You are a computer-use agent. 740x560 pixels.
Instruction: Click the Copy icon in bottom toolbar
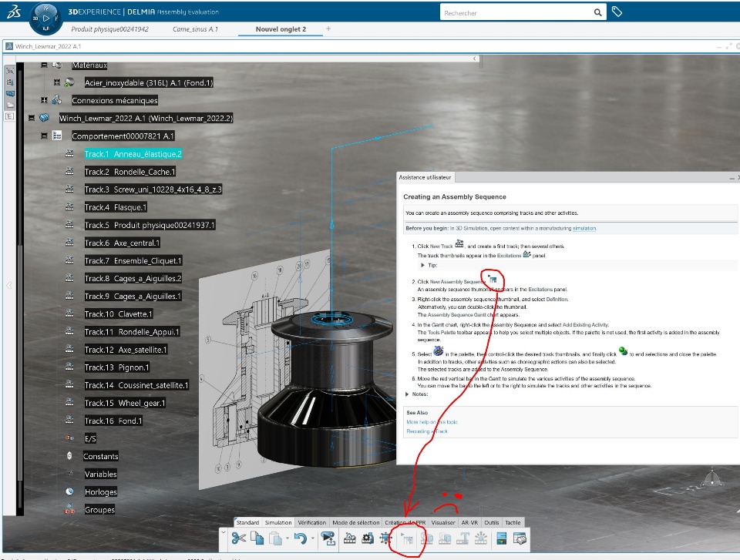(257, 538)
